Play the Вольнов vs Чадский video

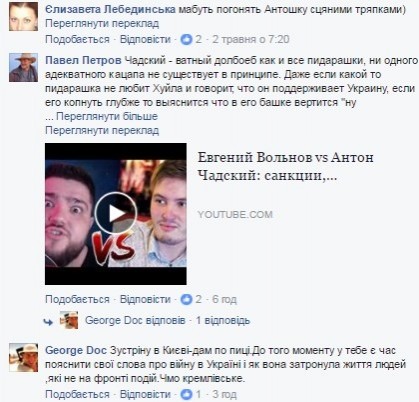coord(116,214)
